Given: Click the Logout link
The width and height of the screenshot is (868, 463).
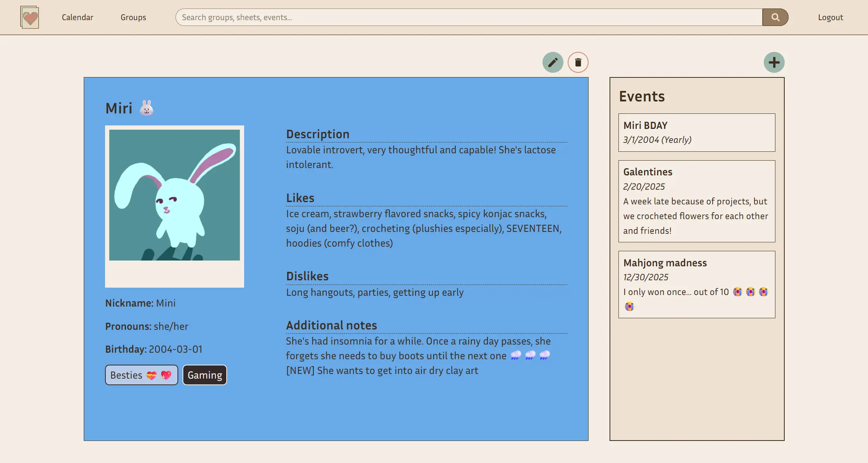Looking at the screenshot, I should coord(830,17).
